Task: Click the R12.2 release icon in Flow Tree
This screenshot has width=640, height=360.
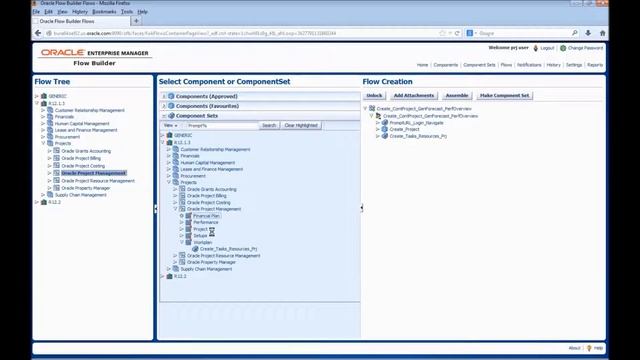Action: click(44, 202)
